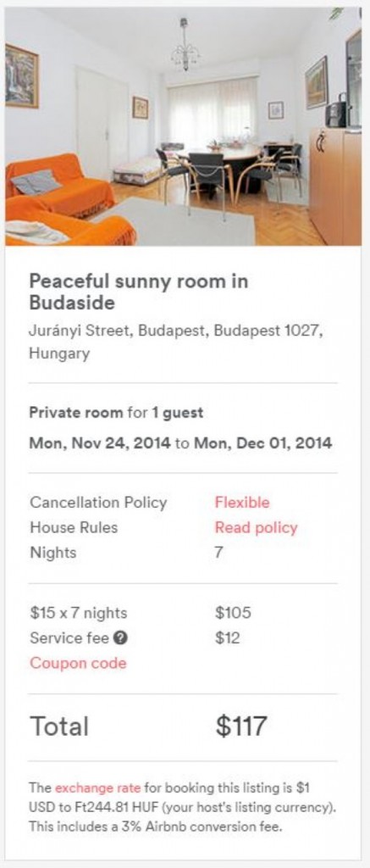Viewport: 370px width, 868px height.
Task: Click the House Rules label
Action: tap(74, 527)
